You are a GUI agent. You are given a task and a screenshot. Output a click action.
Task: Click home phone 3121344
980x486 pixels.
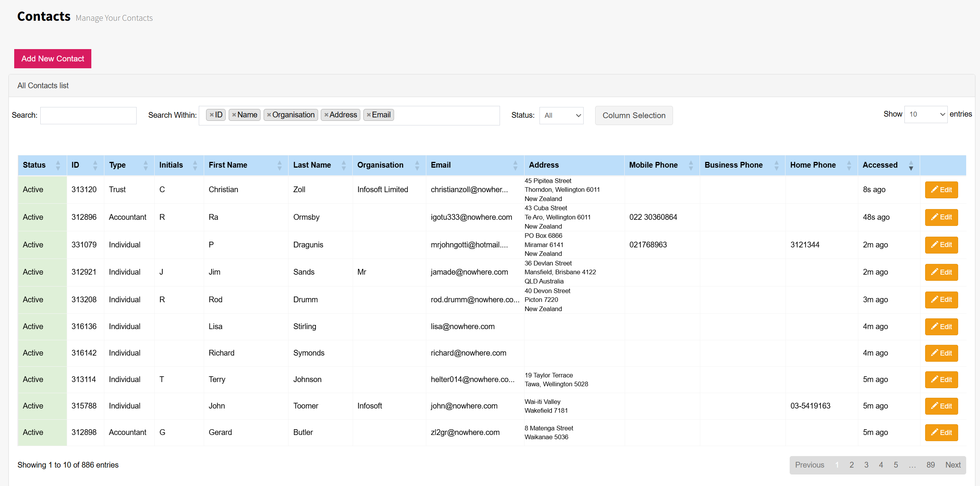(805, 245)
